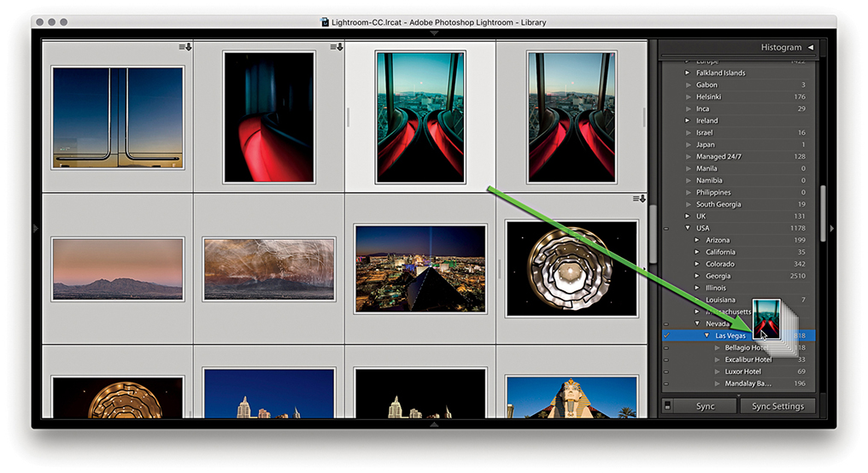Click the 1178 count next to USA
The height and width of the screenshot is (473, 868).
tap(798, 229)
